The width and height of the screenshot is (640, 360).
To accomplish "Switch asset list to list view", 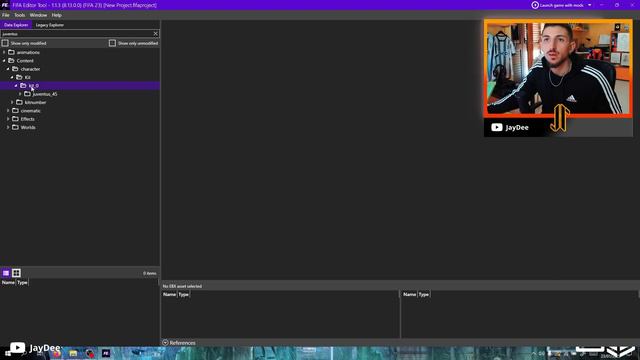I will (6, 273).
